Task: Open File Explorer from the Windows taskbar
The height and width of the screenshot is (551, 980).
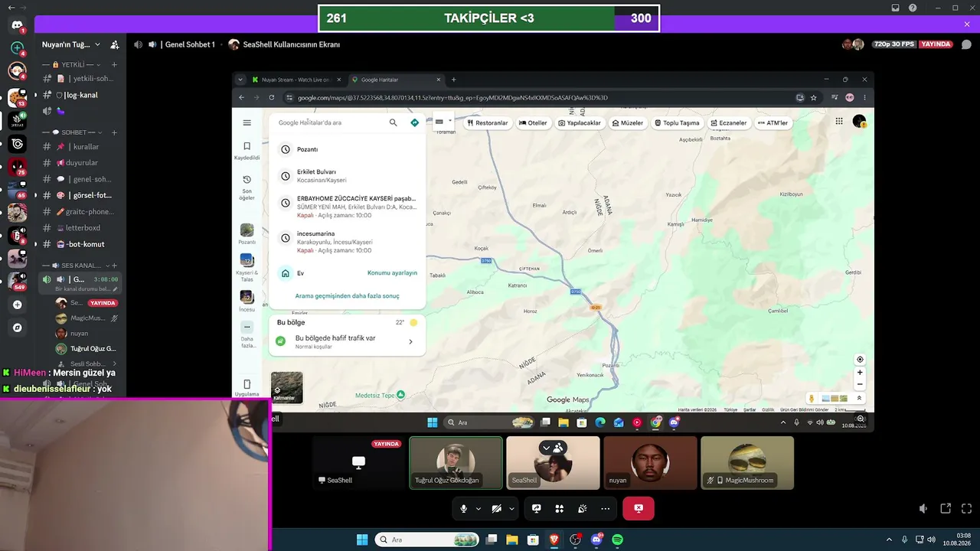Action: 512,540
